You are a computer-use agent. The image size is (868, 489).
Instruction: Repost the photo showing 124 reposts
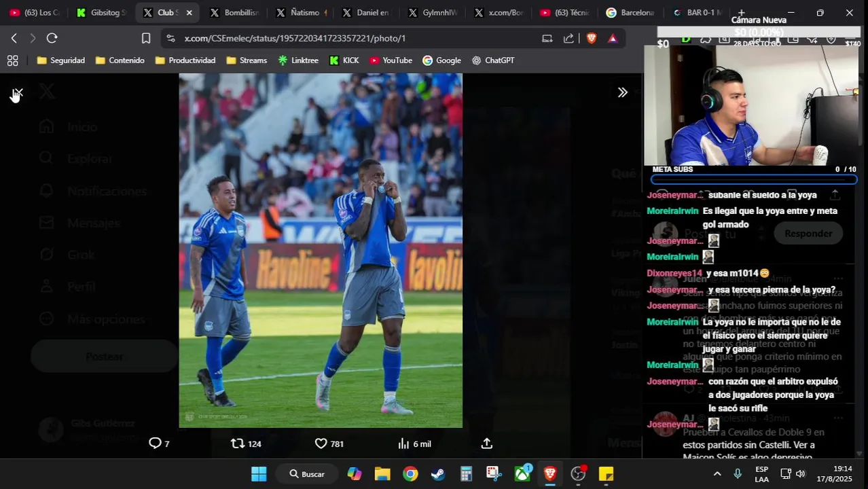pos(246,443)
